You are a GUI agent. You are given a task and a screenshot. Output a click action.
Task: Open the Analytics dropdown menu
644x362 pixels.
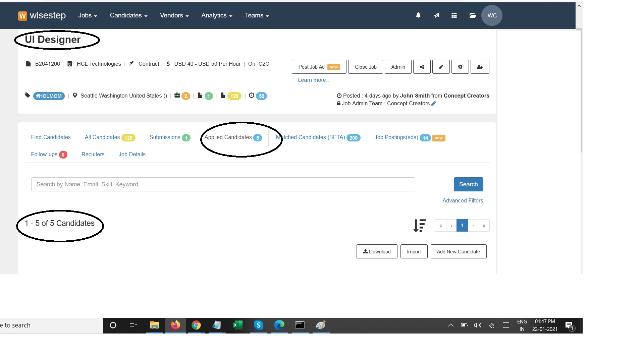(x=217, y=15)
